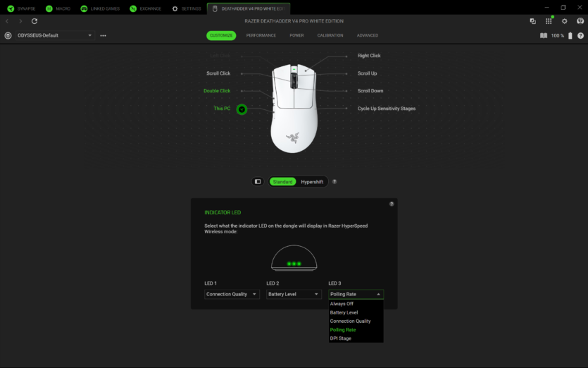Open the profile options three-dot menu
Viewport: 588px width, 368px height.
[103, 35]
